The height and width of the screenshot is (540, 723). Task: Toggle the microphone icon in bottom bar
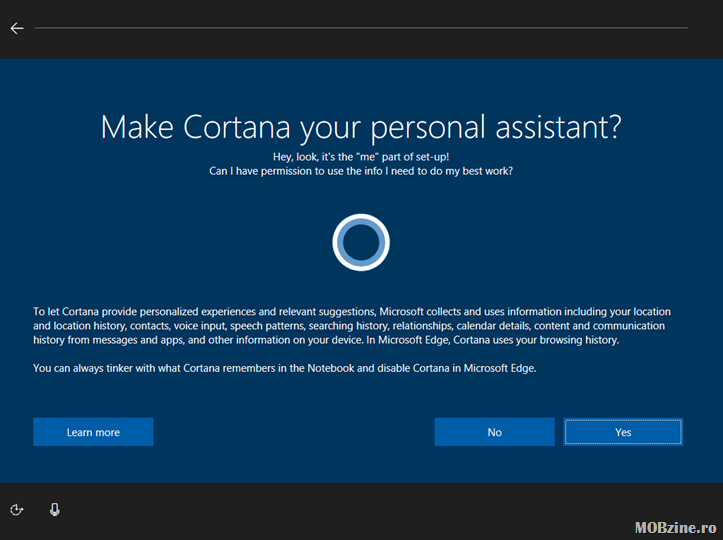54,510
